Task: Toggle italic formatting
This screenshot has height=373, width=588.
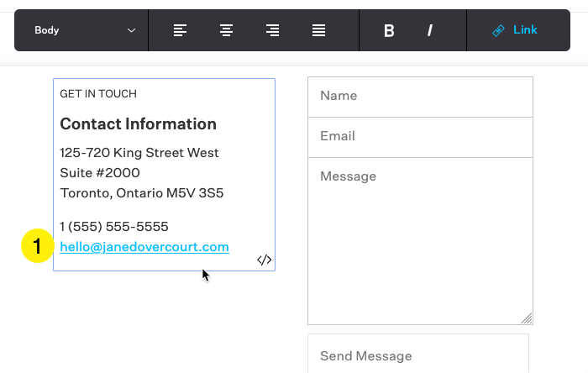Action: [x=430, y=30]
